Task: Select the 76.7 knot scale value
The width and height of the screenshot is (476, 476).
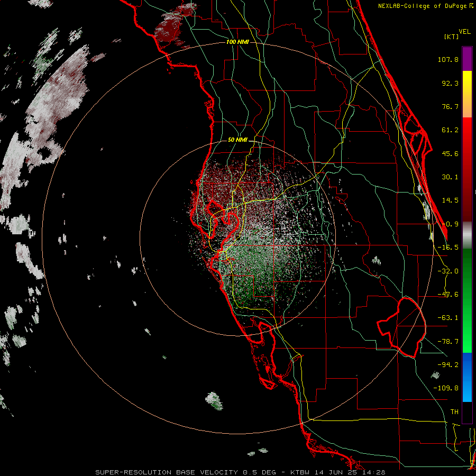Action: coord(450,106)
